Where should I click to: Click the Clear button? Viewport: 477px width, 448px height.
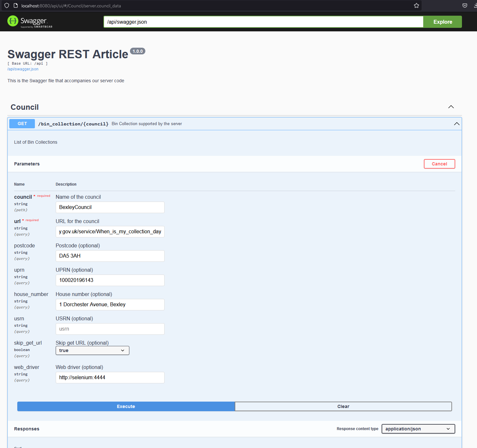pos(343,406)
